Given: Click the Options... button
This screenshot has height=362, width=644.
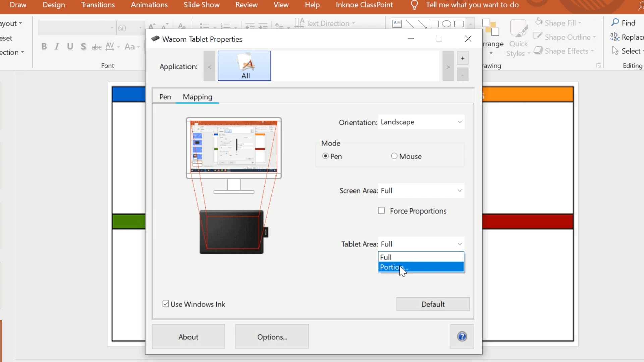Looking at the screenshot, I should point(272,337).
